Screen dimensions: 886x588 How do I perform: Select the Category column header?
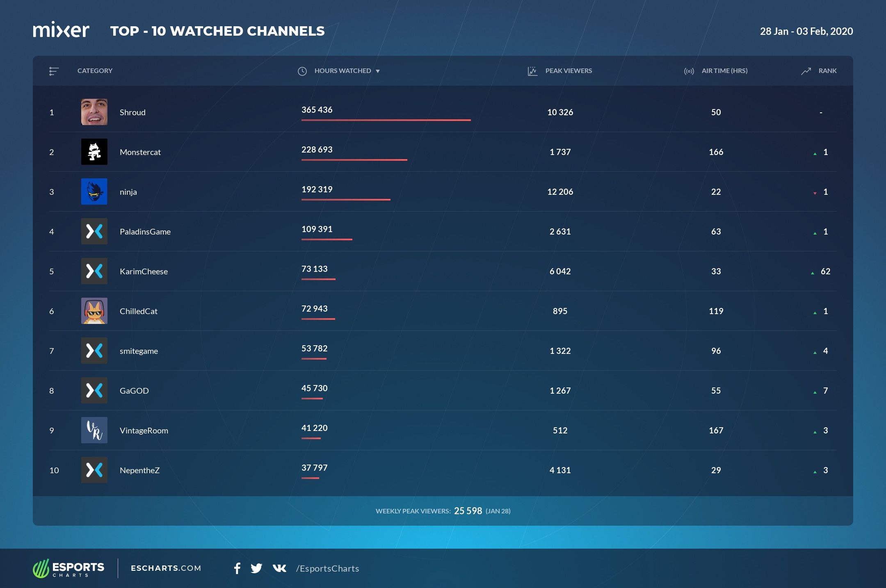tap(95, 71)
